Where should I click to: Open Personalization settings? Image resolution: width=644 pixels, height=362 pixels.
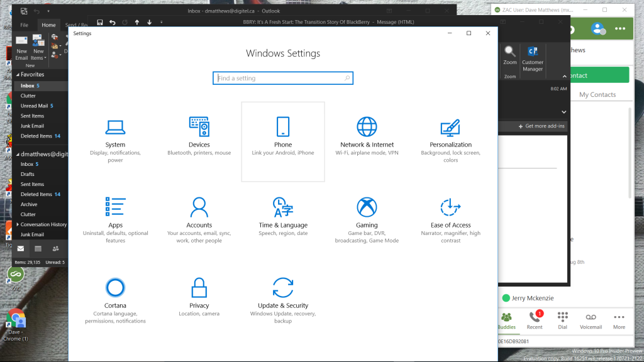(450, 141)
